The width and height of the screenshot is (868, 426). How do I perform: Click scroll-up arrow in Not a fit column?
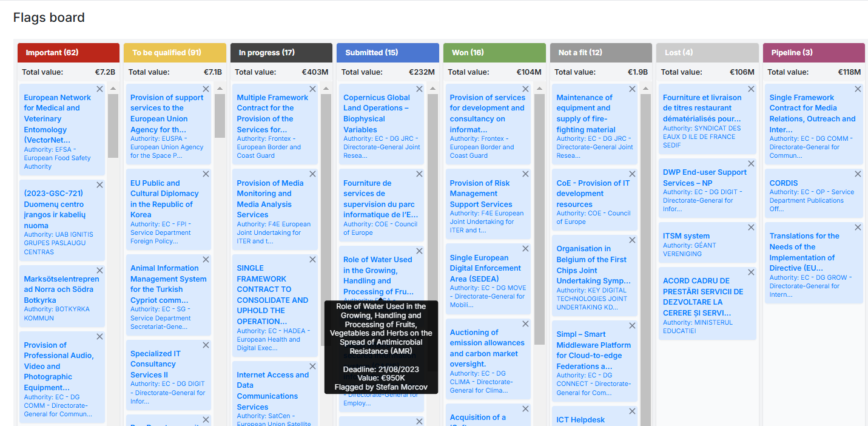tap(645, 89)
